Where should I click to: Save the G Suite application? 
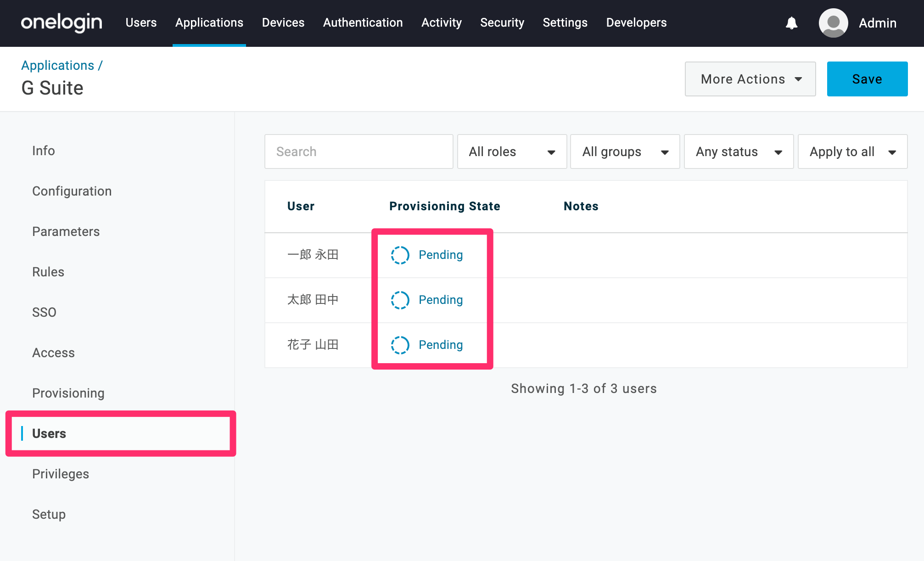[868, 79]
